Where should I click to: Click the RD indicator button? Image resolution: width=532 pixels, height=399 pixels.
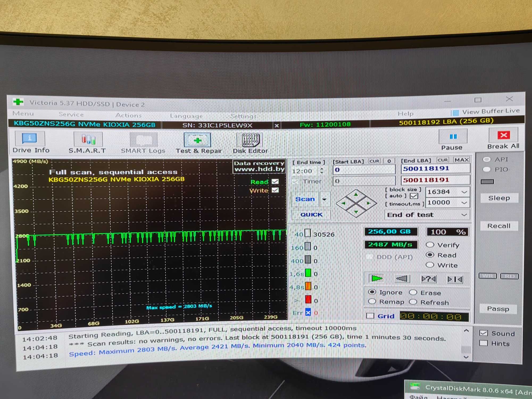click(509, 276)
